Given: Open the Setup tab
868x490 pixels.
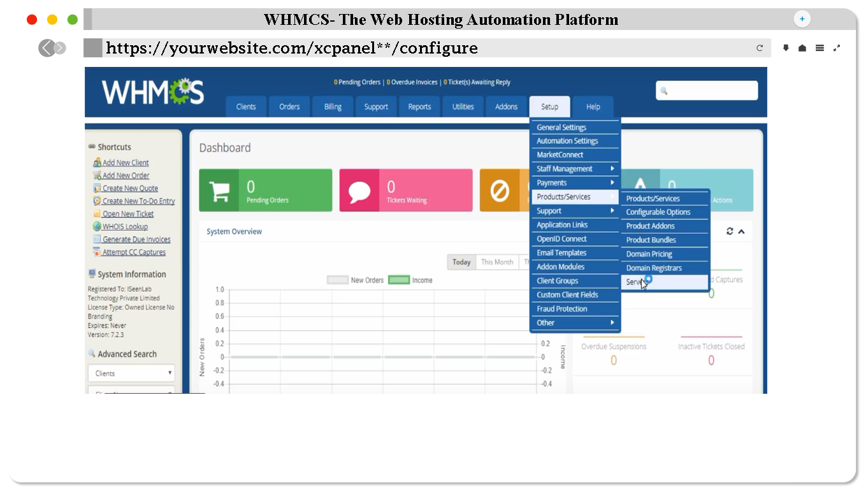Looking at the screenshot, I should pos(549,106).
